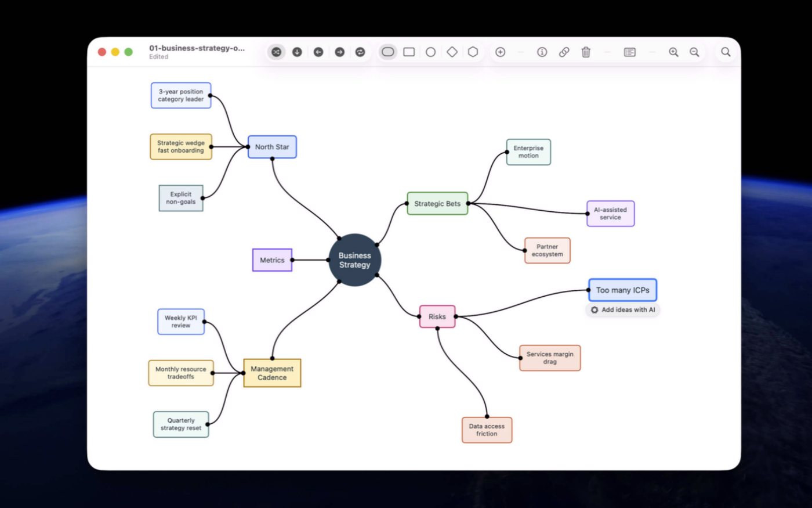
Task: Select the Strategic wedge fast onboarding node
Action: pos(181,147)
